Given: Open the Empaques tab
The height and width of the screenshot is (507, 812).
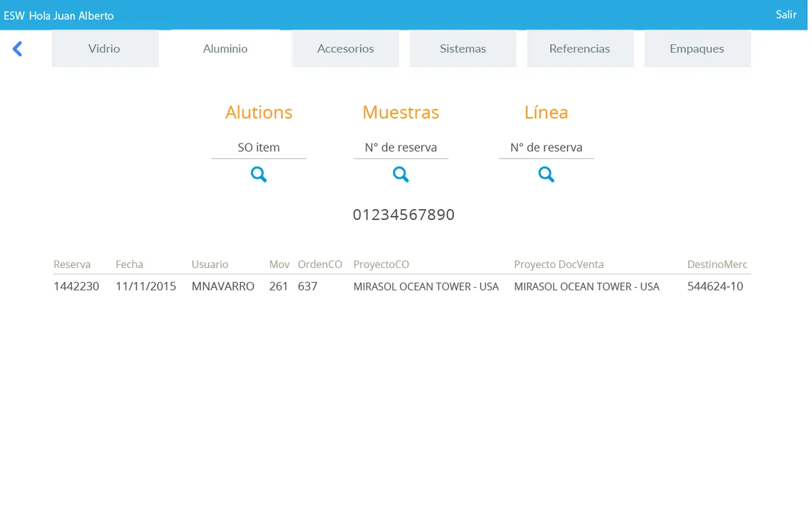Looking at the screenshot, I should coord(697,49).
